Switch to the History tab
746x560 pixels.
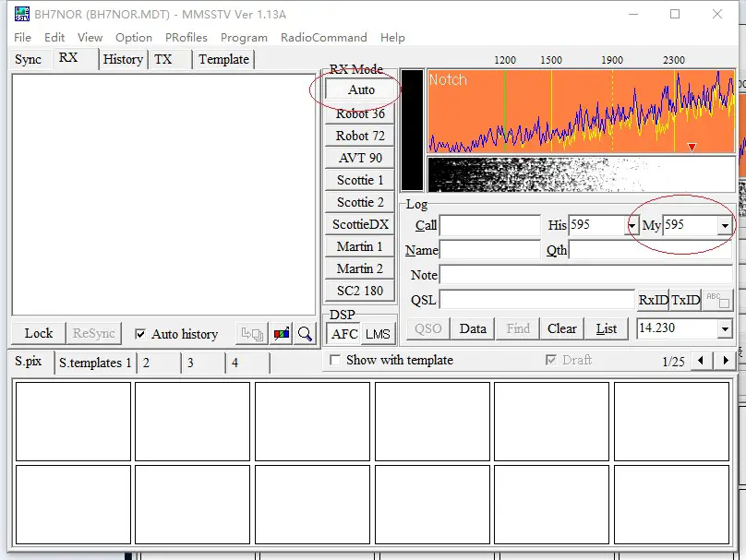pyautogui.click(x=122, y=59)
